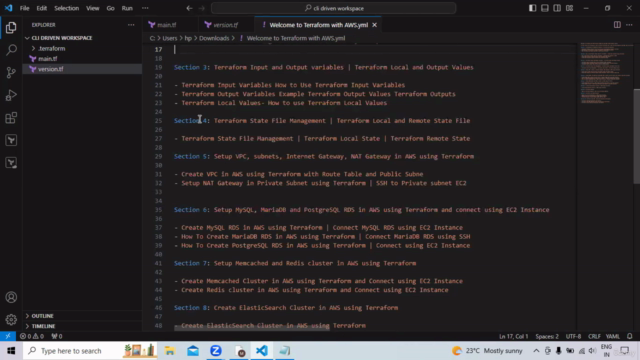Screen dimensions: 640x360
Task: Open the Edit menu
Action: tap(41, 8)
